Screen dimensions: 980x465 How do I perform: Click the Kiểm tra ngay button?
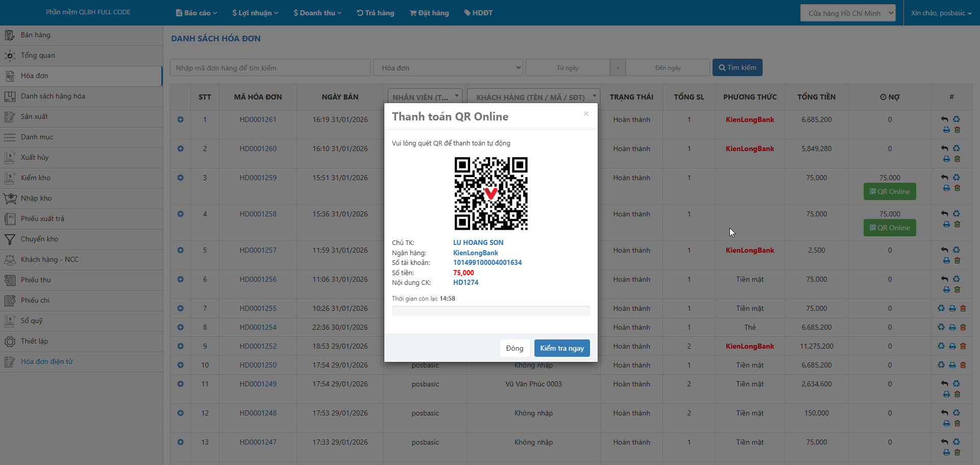tap(562, 348)
